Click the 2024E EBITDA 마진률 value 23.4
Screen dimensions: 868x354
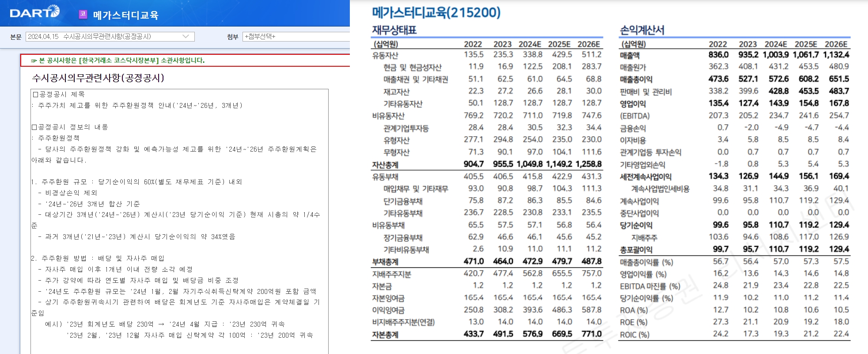781,285
